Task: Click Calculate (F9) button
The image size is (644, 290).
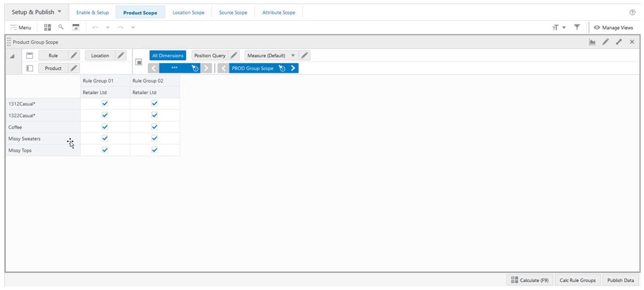Action: 530,280
